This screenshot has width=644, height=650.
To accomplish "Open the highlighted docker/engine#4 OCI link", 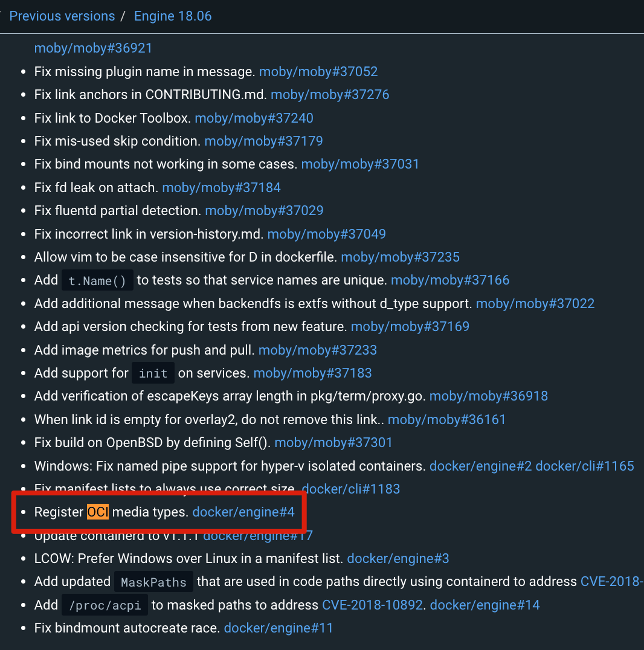I will coord(243,512).
